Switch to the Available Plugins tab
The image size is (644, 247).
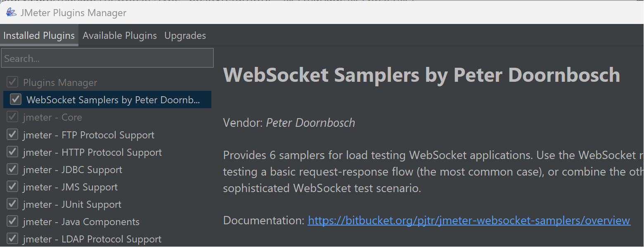tap(120, 36)
